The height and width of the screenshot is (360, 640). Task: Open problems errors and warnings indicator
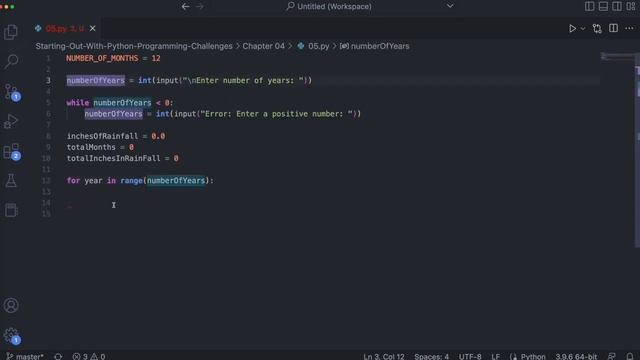(x=89, y=356)
